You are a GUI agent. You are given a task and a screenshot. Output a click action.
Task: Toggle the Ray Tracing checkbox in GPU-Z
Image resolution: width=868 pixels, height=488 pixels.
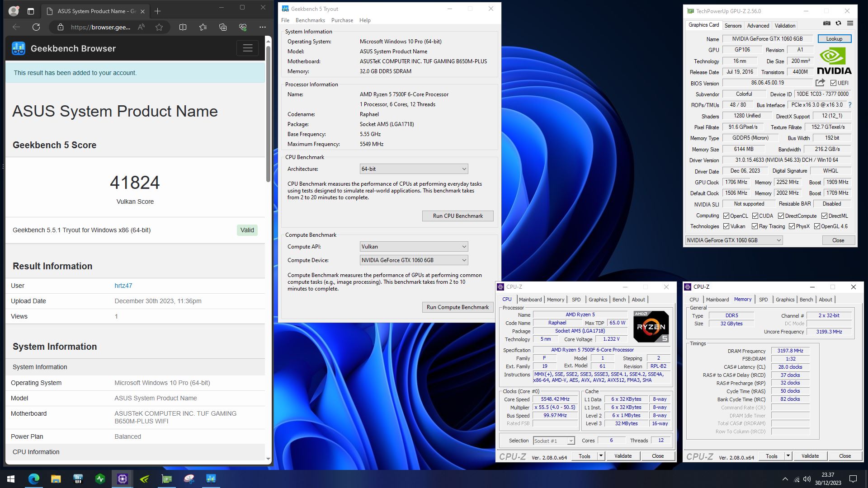(x=755, y=226)
